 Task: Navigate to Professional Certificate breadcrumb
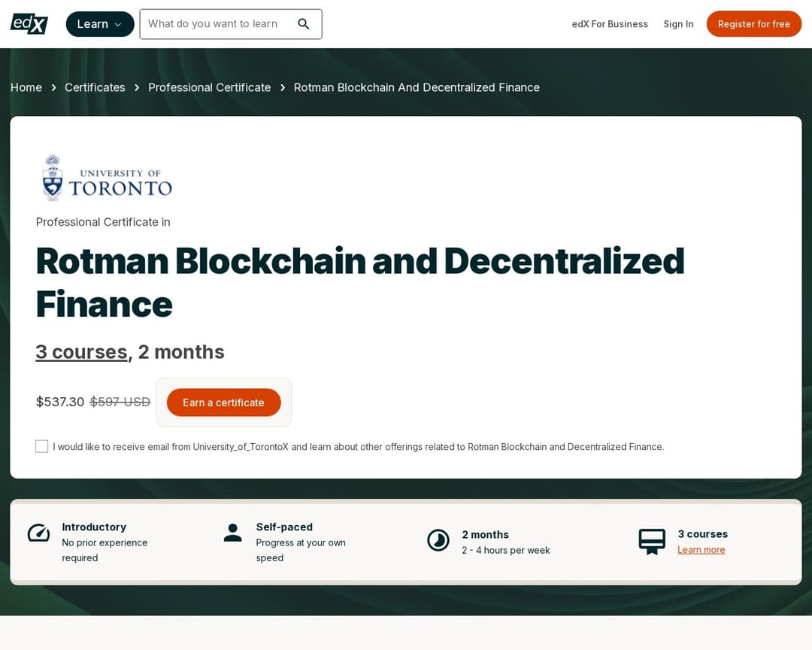(209, 87)
